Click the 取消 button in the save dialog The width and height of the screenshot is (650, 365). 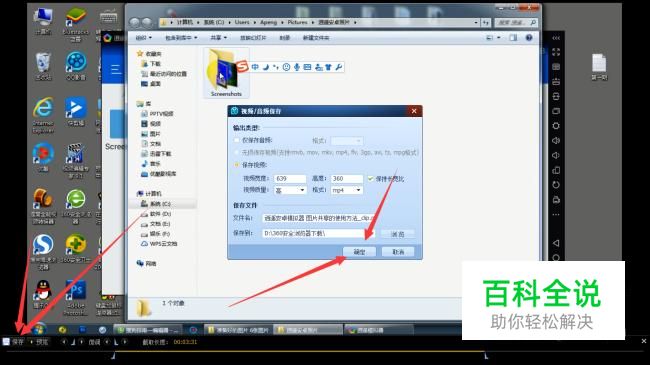(x=398, y=252)
